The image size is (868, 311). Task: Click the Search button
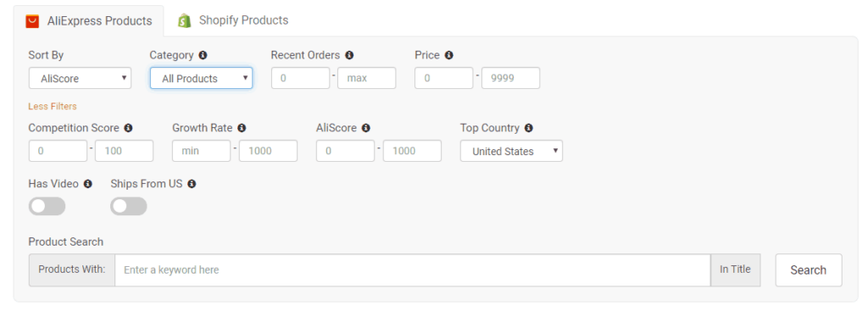(808, 270)
